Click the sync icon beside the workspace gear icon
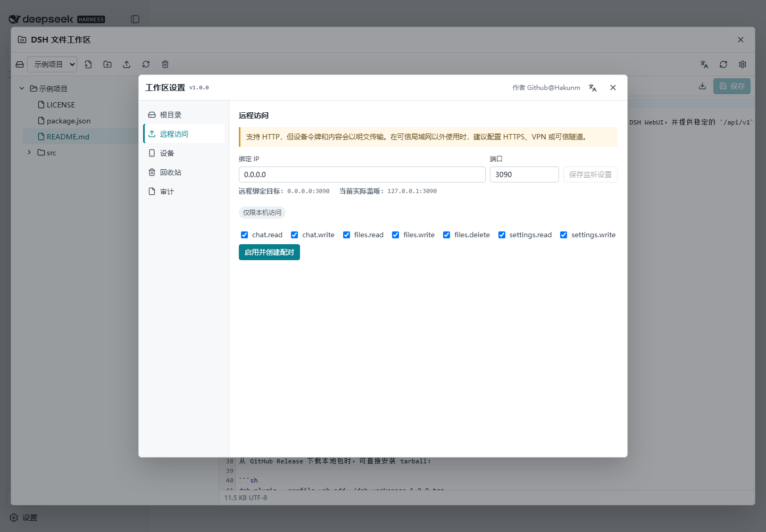766x532 pixels. click(x=723, y=64)
